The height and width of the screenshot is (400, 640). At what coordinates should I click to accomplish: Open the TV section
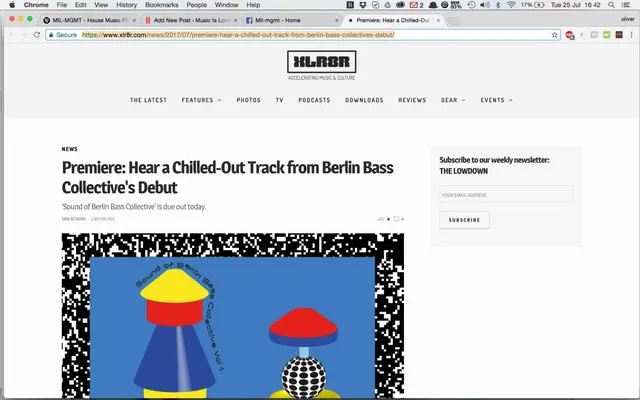pyautogui.click(x=279, y=100)
